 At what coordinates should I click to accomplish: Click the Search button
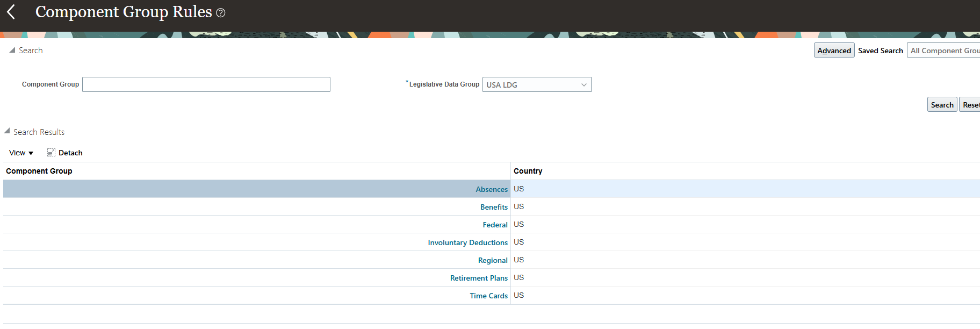(x=942, y=105)
